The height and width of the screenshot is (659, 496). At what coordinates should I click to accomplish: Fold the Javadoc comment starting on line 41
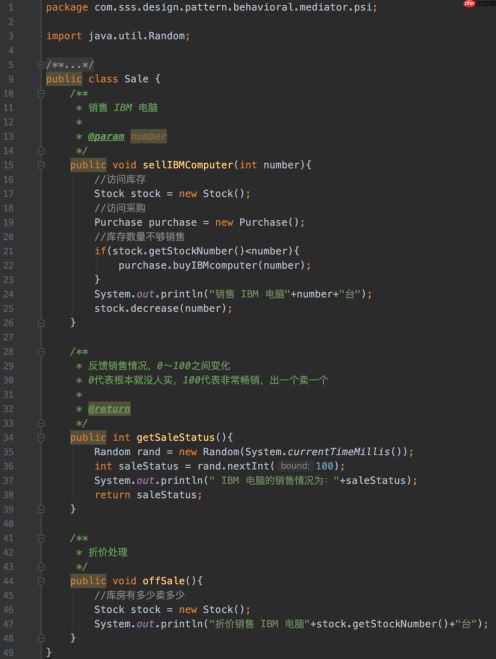pos(41,538)
